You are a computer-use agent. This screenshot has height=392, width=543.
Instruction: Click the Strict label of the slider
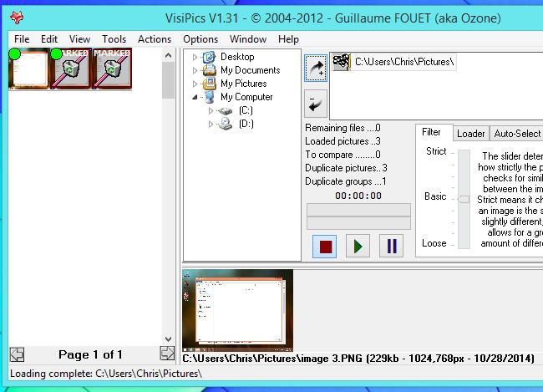point(436,151)
